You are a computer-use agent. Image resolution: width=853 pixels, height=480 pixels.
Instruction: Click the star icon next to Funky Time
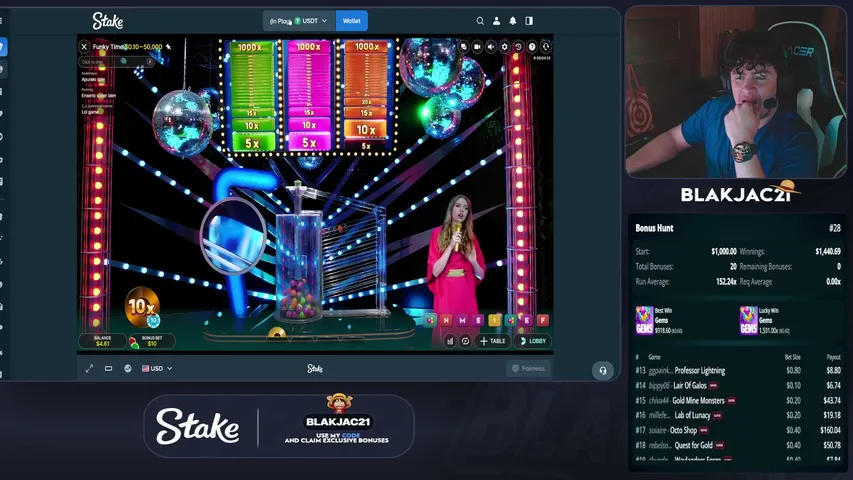[169, 47]
